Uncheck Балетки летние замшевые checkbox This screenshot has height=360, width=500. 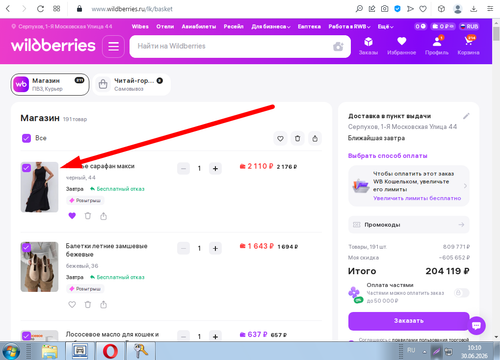pyautogui.click(x=26, y=247)
